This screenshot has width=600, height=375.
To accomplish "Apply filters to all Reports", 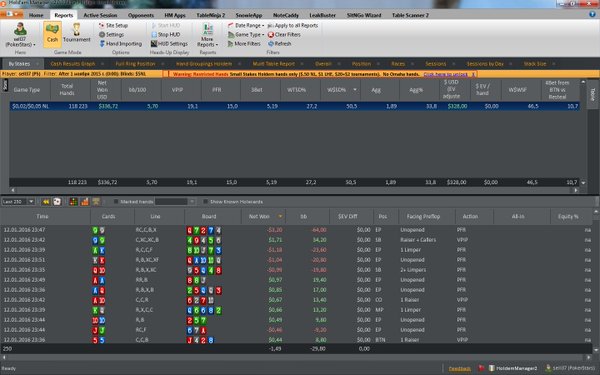I will (293, 25).
